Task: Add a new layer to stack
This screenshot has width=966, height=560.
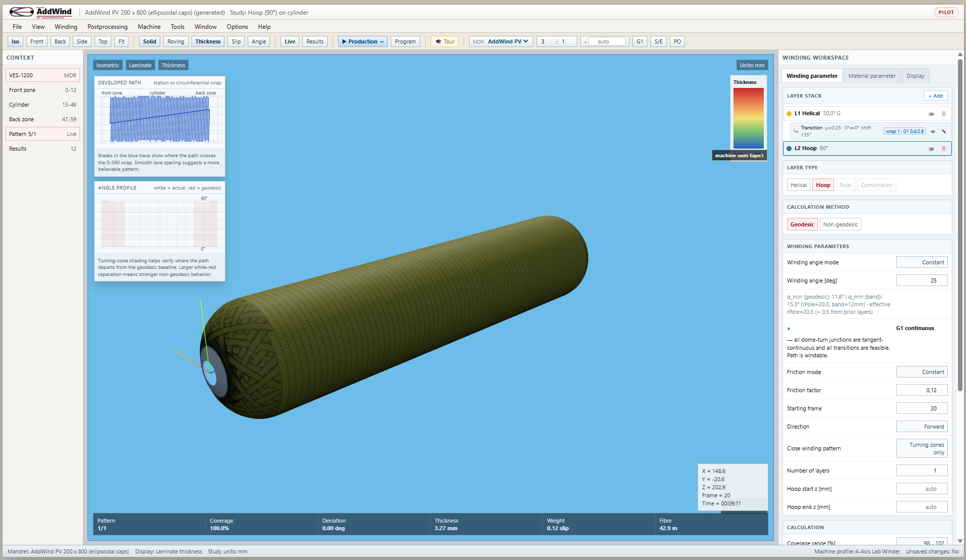Action: click(x=935, y=96)
